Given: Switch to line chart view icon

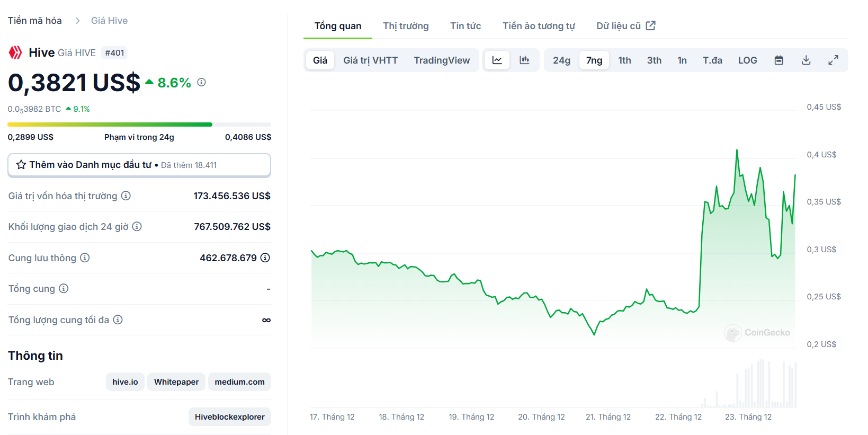Looking at the screenshot, I should [497, 60].
